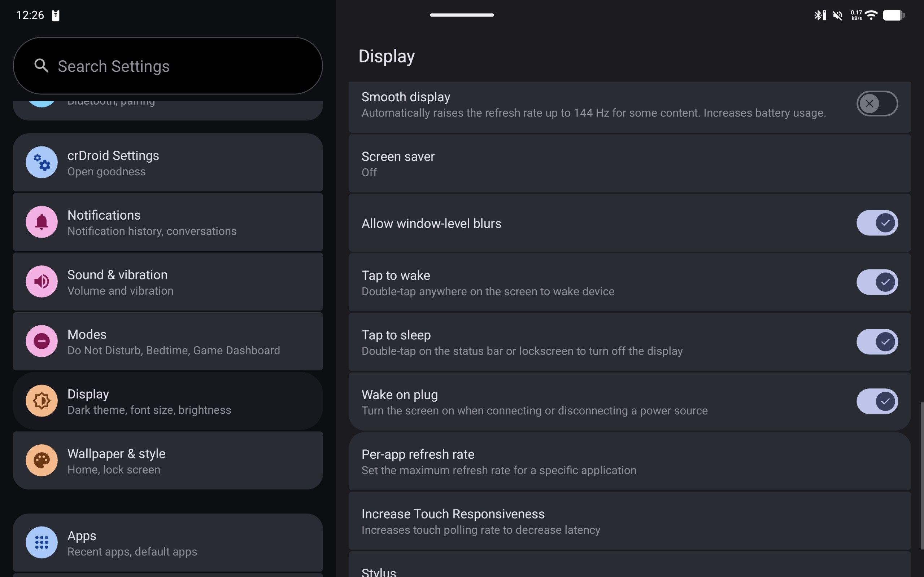Click the search magnifier icon

[x=41, y=66]
